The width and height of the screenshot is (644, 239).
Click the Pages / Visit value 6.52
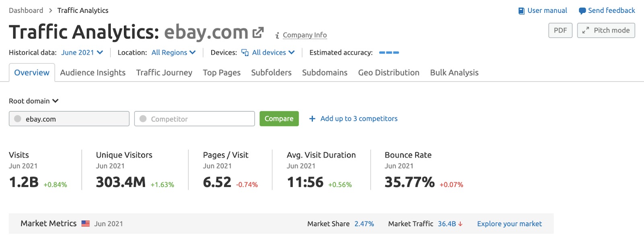217,182
